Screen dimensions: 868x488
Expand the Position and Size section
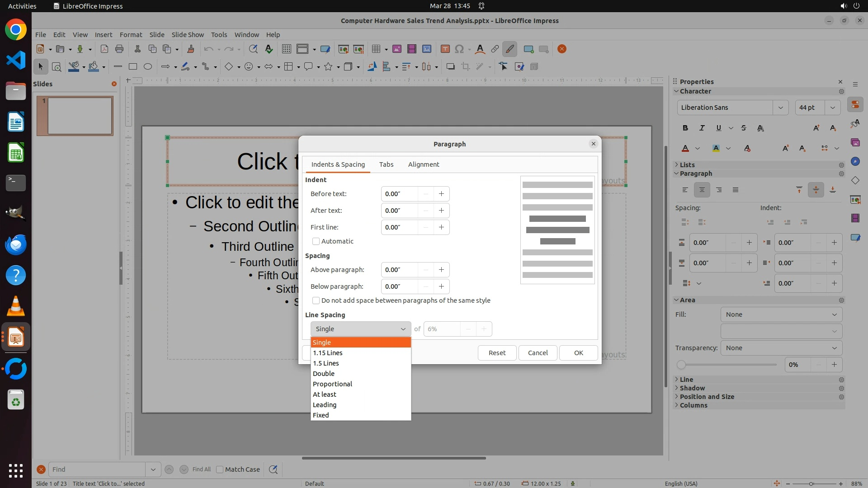coord(707,397)
